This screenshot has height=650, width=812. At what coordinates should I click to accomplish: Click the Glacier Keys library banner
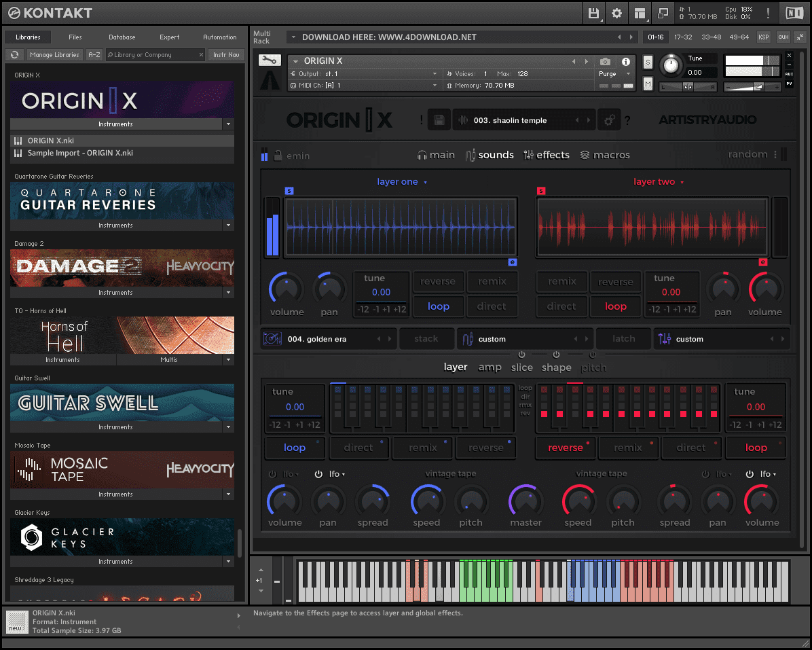[122, 537]
